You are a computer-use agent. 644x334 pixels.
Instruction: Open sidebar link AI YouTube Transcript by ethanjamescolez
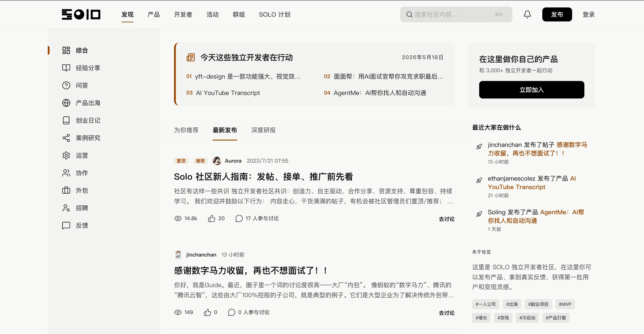531,183
